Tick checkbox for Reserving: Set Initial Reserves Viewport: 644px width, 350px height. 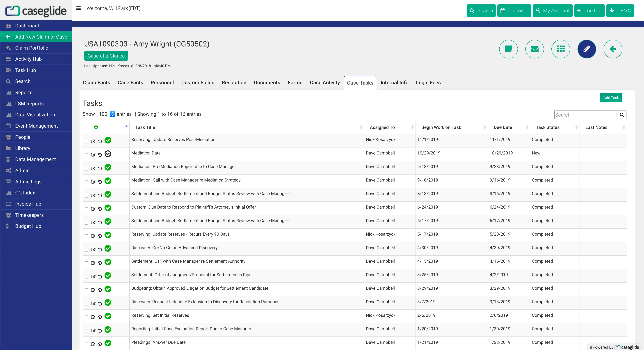point(87,317)
